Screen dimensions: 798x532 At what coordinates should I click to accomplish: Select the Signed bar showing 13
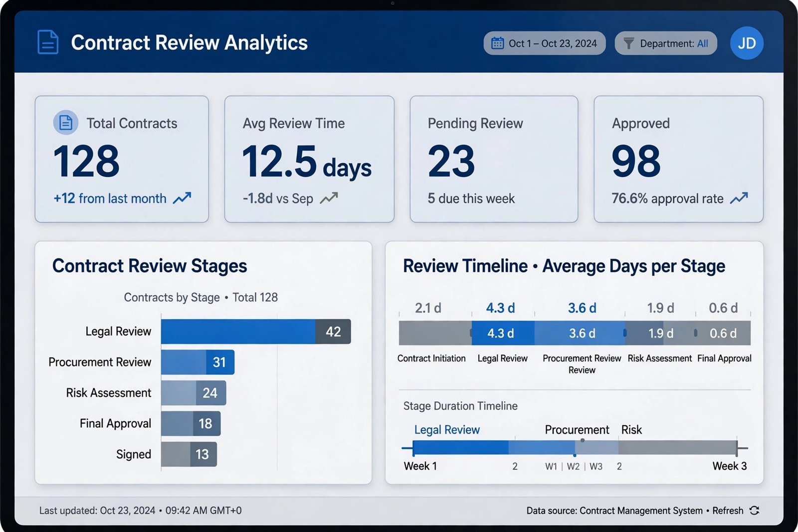pyautogui.click(x=189, y=454)
